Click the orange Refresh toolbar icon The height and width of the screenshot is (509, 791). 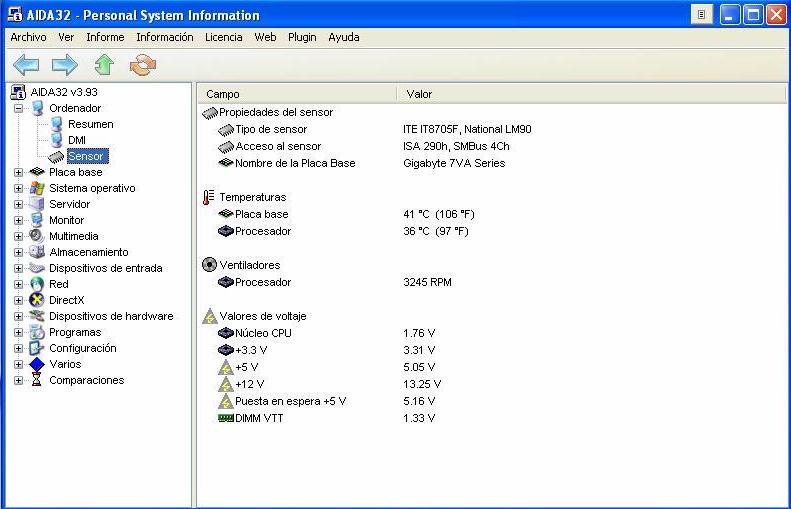tap(143, 65)
